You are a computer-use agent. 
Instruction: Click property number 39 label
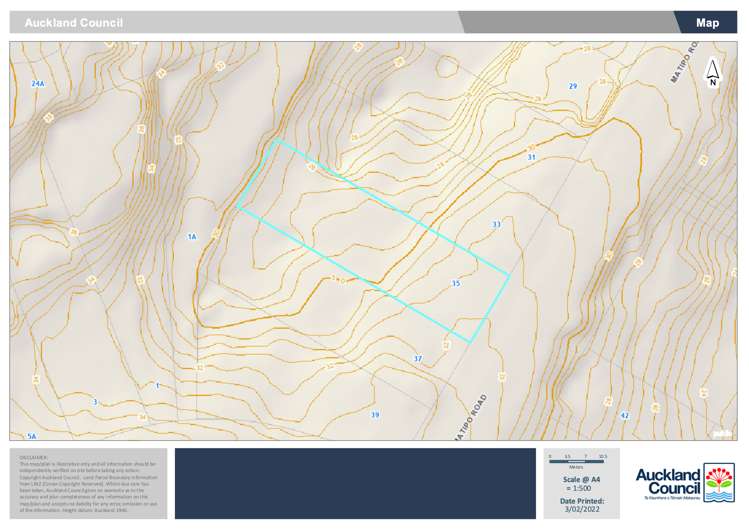click(375, 414)
